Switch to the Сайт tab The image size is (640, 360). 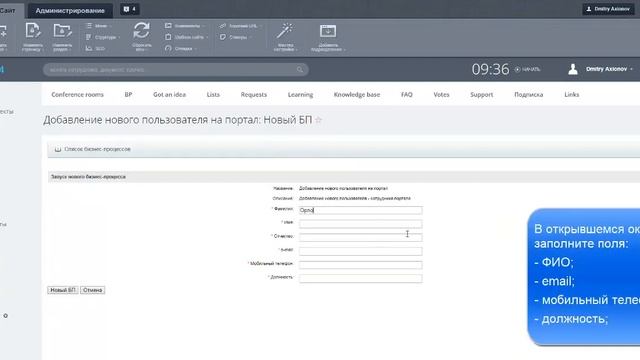[9, 11]
